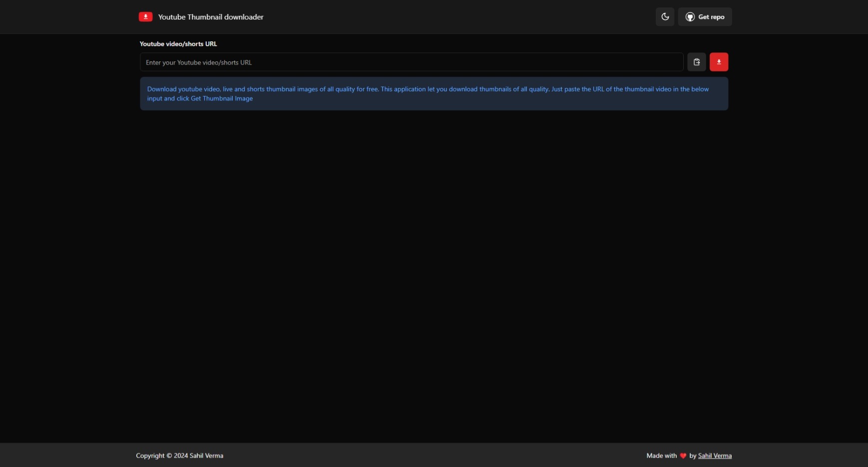Click the red download thumbnail button
Image resolution: width=868 pixels, height=467 pixels.
(719, 62)
